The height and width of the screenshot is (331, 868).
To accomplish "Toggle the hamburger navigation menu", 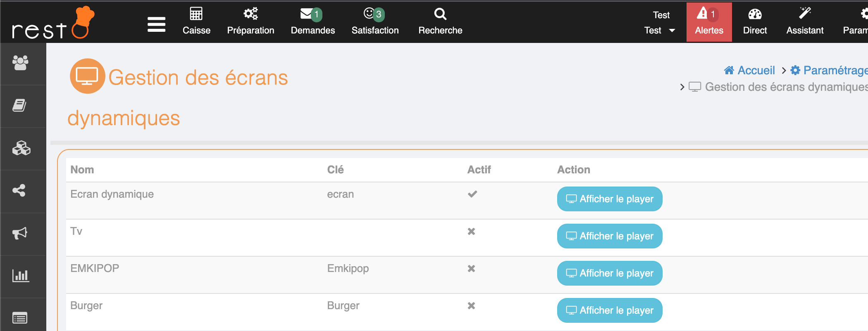I will pos(156,24).
